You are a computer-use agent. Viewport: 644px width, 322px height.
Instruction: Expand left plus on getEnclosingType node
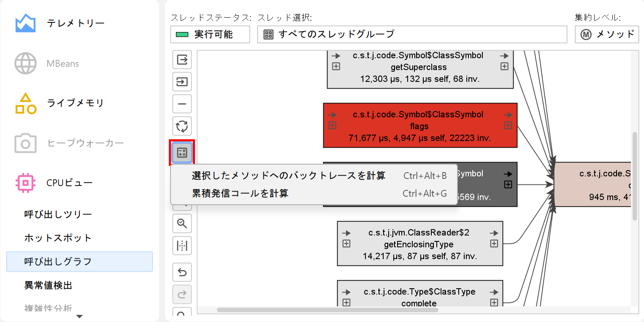click(346, 244)
